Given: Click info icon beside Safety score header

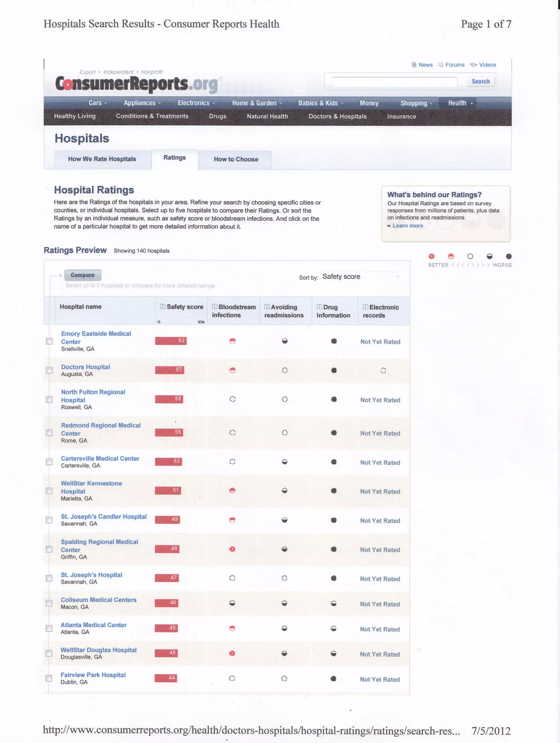Looking at the screenshot, I should click(163, 306).
